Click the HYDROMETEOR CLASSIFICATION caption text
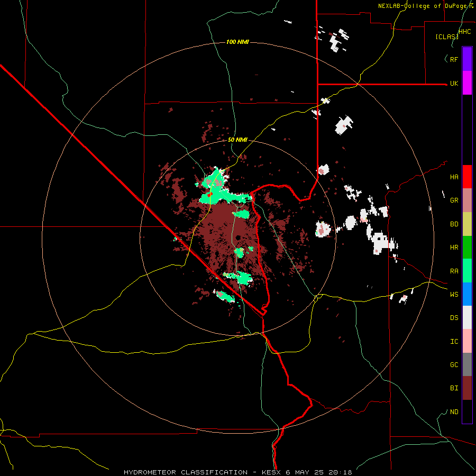 [x=186, y=472]
